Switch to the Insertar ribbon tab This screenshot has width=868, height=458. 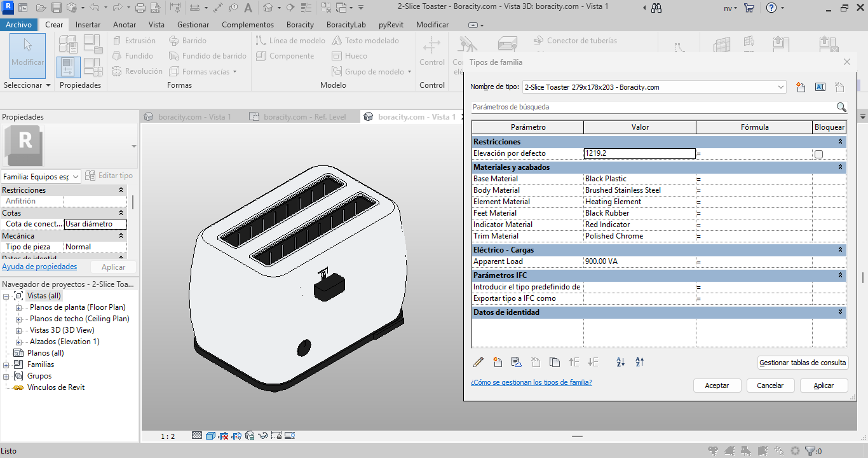(x=88, y=25)
